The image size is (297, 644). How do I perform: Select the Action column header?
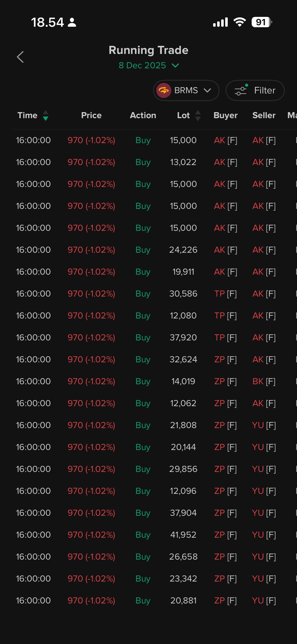[x=143, y=115]
